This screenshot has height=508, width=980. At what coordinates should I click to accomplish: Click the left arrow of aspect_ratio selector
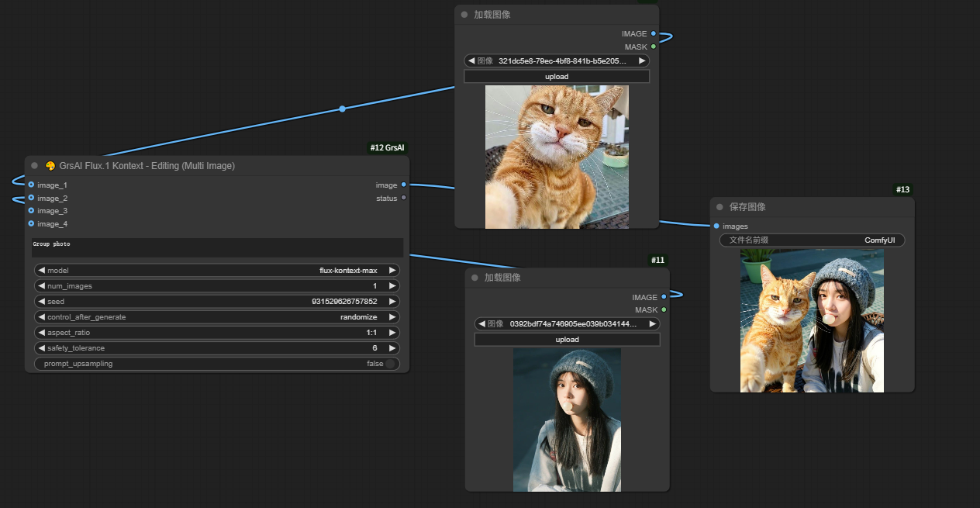coord(42,333)
